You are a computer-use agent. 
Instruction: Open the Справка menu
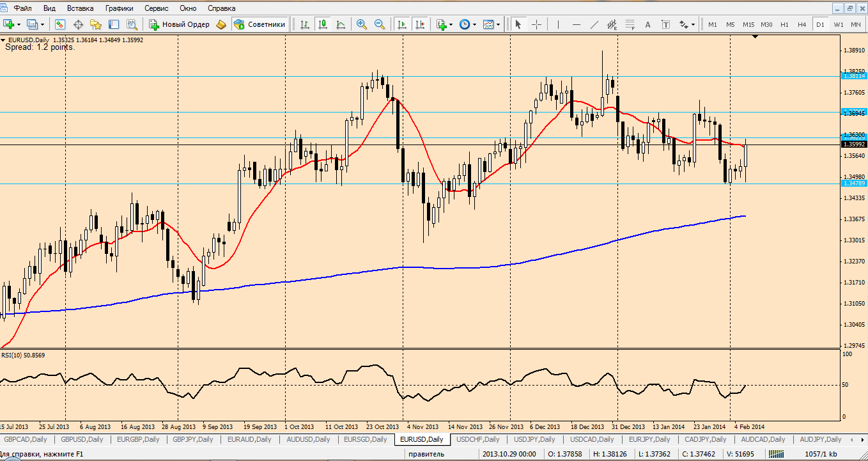click(221, 8)
